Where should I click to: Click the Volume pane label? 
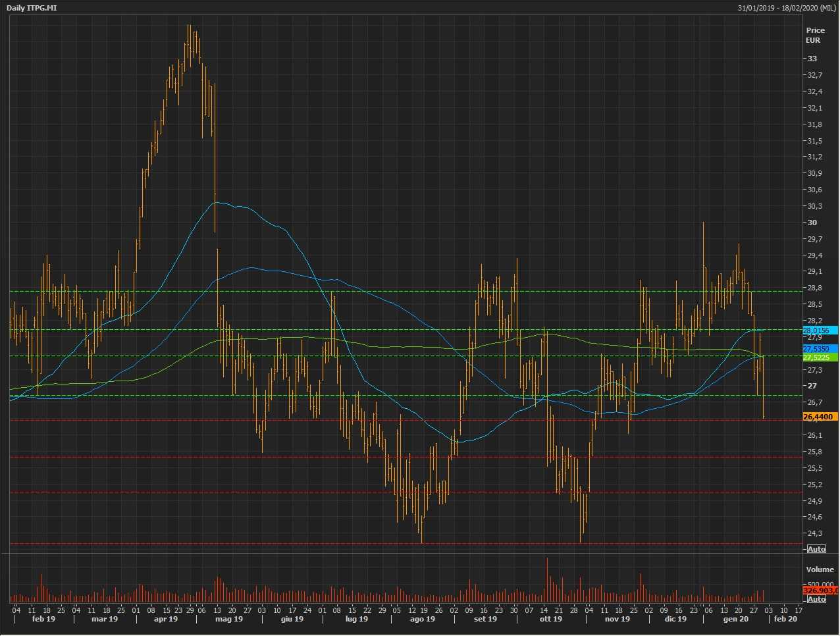pyautogui.click(x=820, y=570)
